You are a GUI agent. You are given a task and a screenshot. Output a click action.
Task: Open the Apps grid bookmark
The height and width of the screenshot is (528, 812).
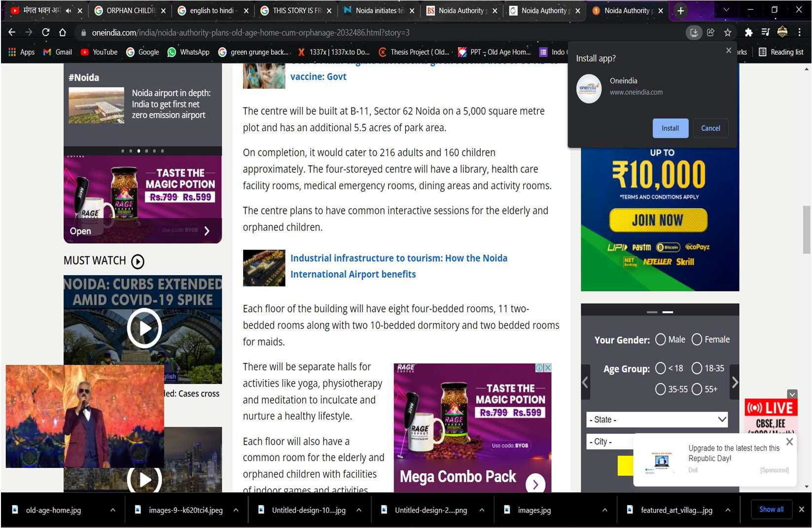coord(21,52)
